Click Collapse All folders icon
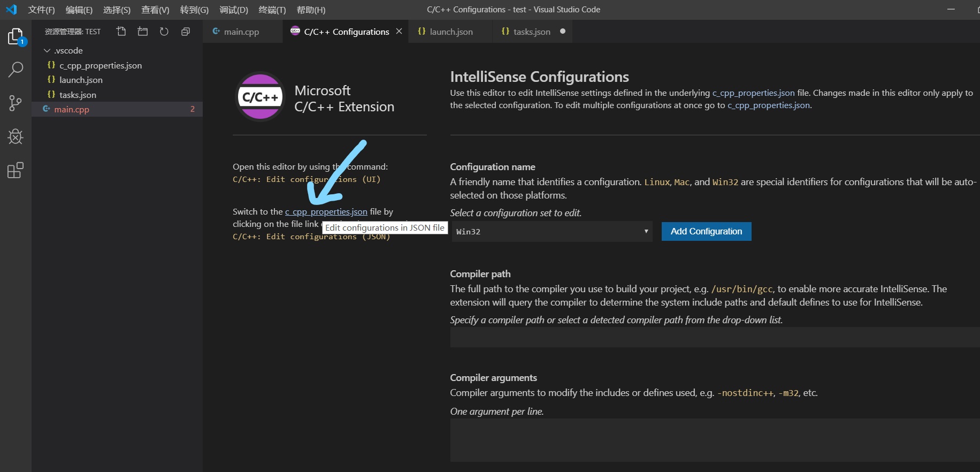980x472 pixels. (186, 32)
